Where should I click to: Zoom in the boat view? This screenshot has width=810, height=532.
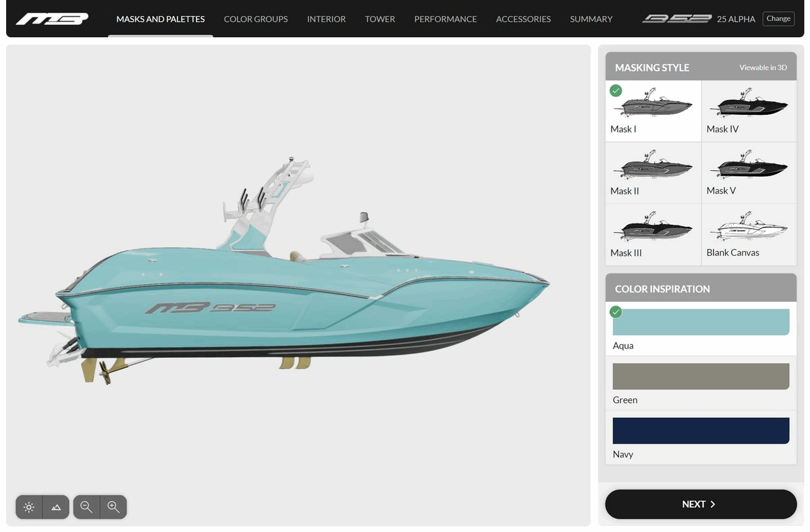(113, 507)
